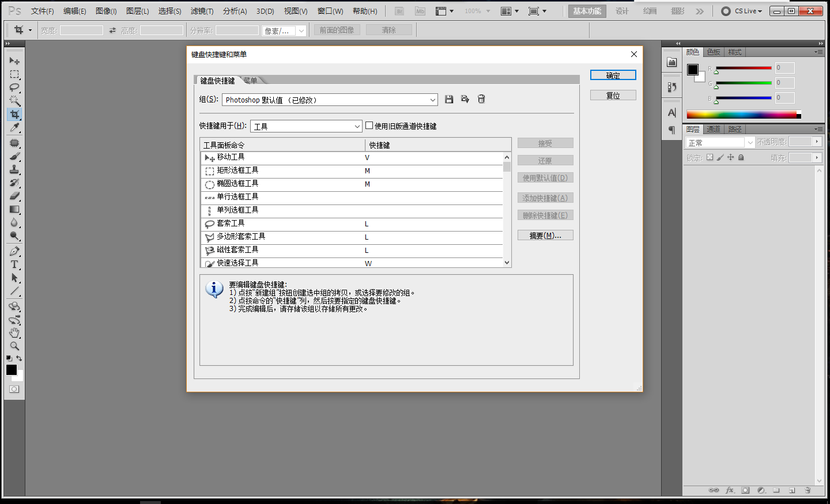The height and width of the screenshot is (504, 830).
Task: Open the 图像(I) menu
Action: 106,11
